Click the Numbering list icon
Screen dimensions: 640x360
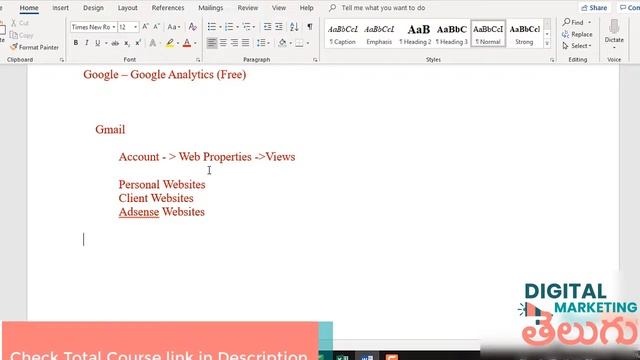(x=229, y=27)
